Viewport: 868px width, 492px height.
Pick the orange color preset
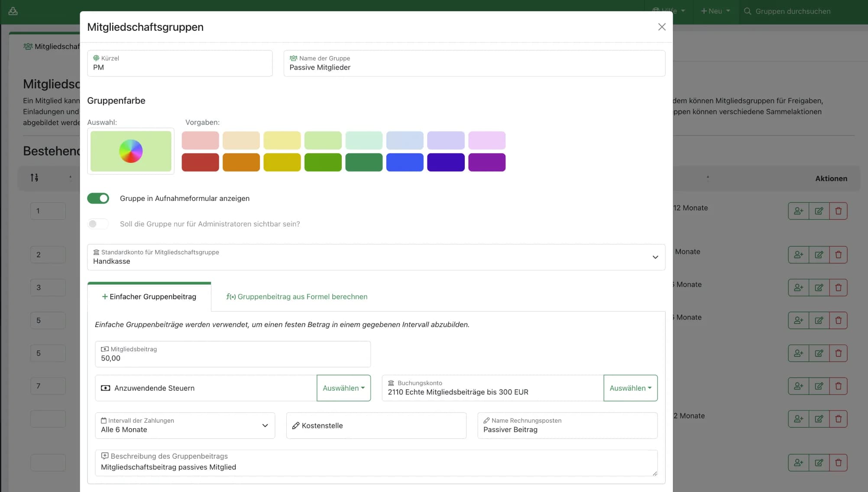pyautogui.click(x=241, y=162)
